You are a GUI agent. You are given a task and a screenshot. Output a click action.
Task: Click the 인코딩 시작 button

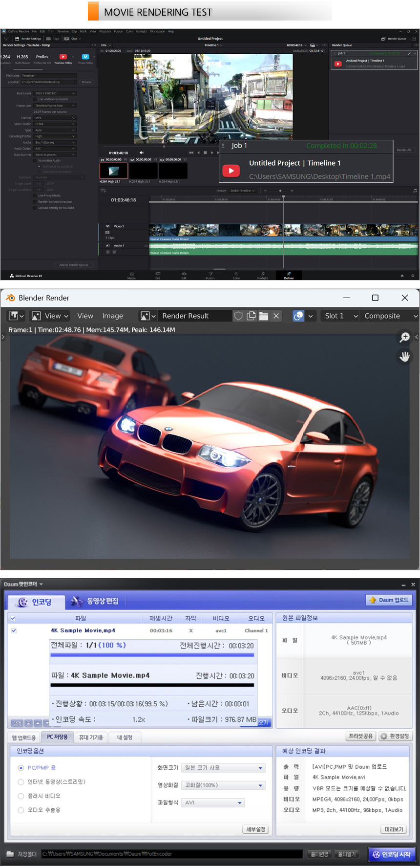click(x=392, y=854)
